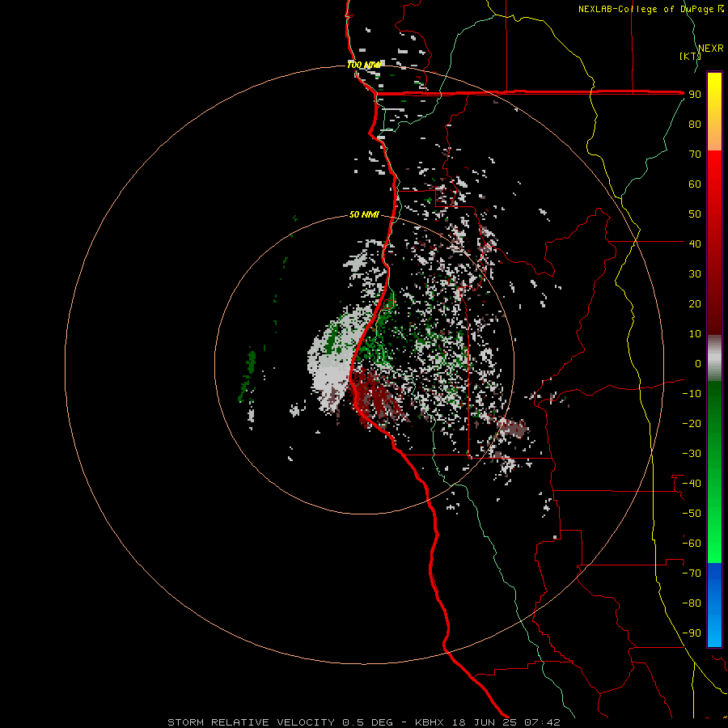
Task: Click the -40 knot scale label
Action: pyautogui.click(x=692, y=484)
